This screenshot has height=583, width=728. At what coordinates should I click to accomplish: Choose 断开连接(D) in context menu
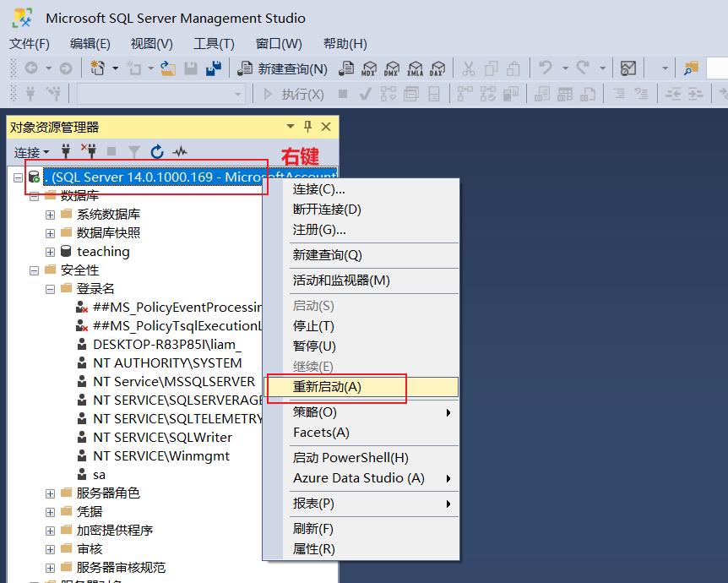coord(361,209)
